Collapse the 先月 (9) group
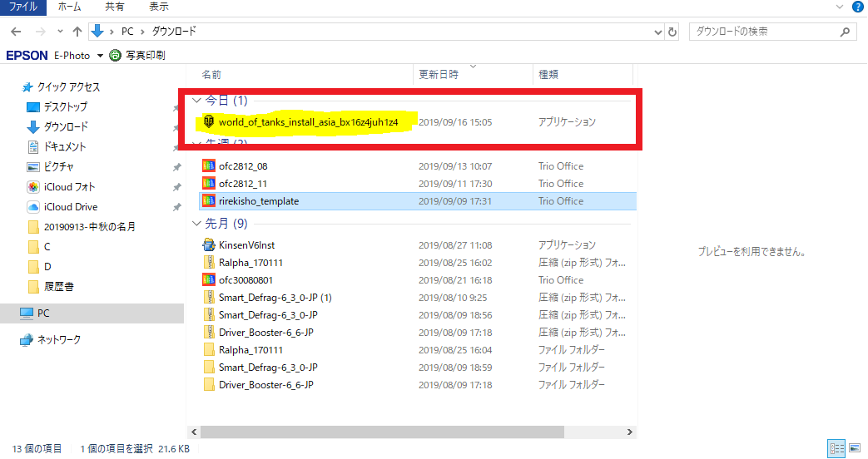This screenshot has height=459, width=868. tap(196, 224)
